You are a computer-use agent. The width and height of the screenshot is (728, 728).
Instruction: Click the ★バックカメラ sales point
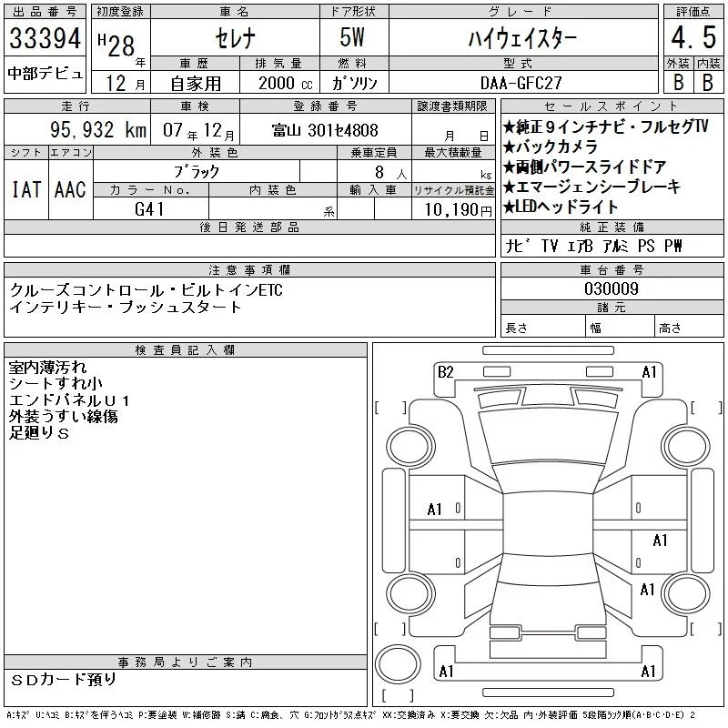551,147
